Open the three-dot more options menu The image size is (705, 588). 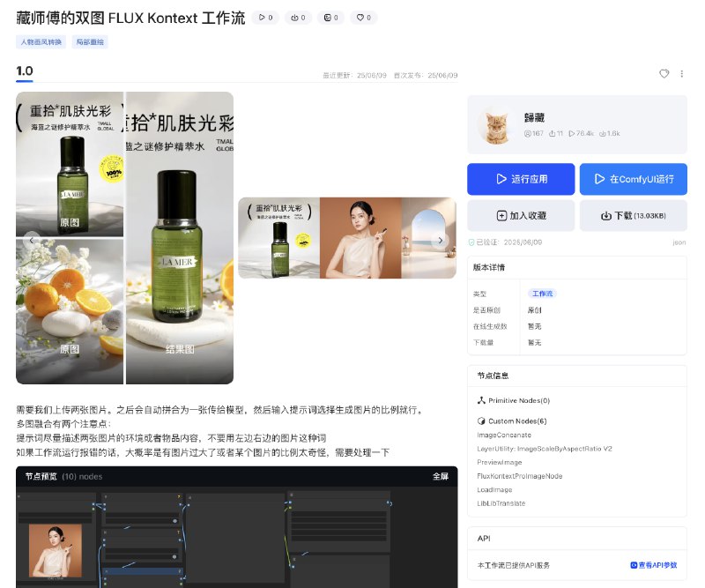(681, 73)
